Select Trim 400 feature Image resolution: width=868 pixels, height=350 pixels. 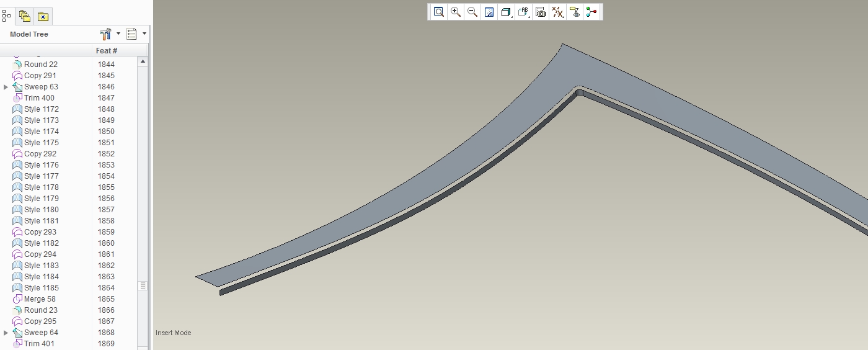[x=39, y=98]
